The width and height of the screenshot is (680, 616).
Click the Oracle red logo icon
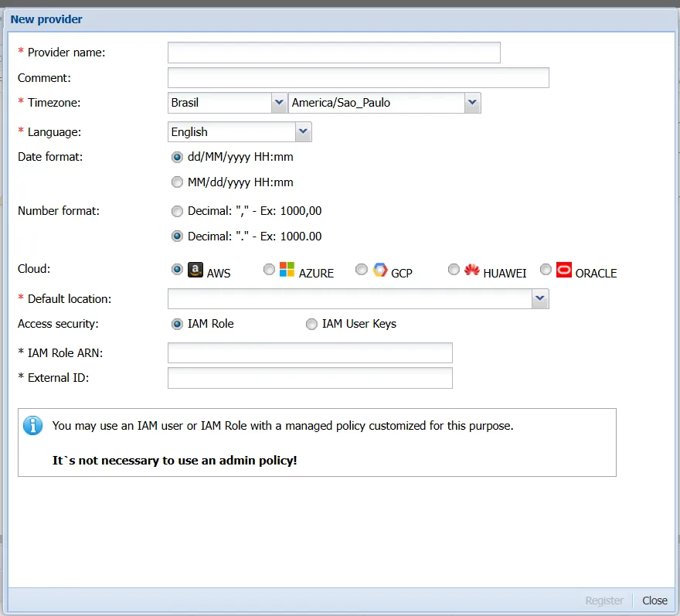click(x=564, y=270)
